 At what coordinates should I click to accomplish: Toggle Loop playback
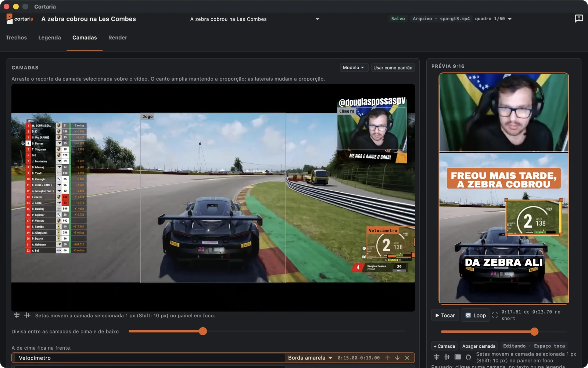pos(476,315)
